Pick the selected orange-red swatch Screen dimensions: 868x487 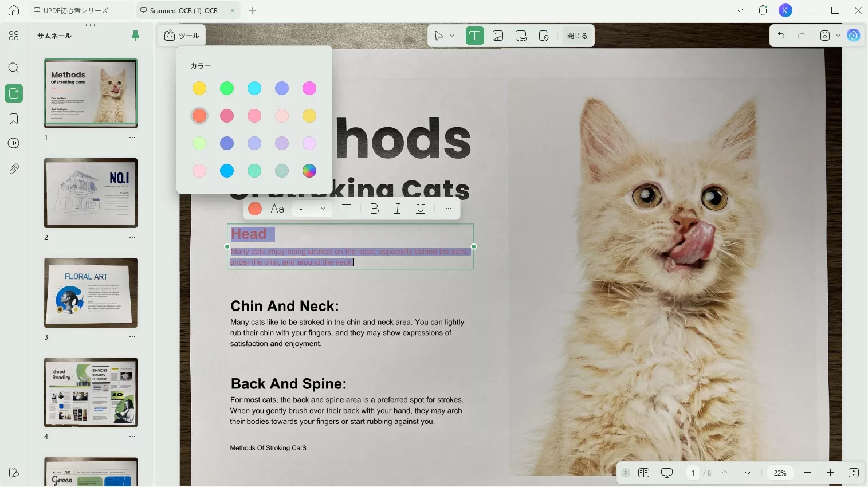(199, 116)
